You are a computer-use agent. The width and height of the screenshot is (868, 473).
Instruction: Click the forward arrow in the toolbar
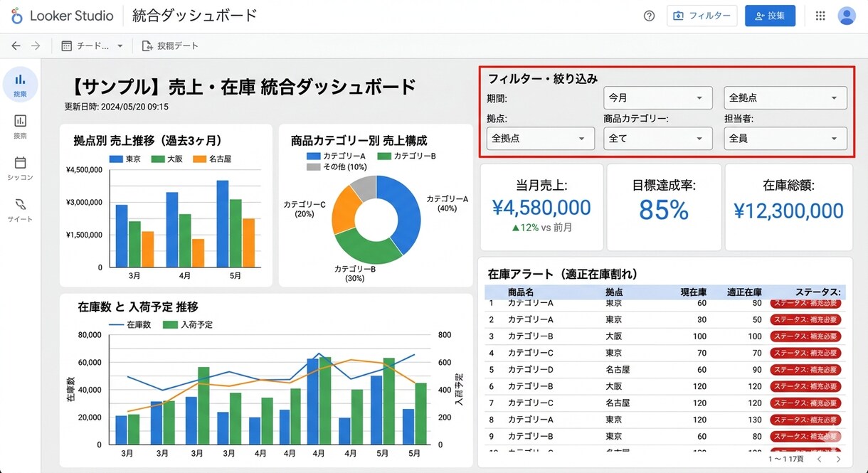pyautogui.click(x=36, y=46)
